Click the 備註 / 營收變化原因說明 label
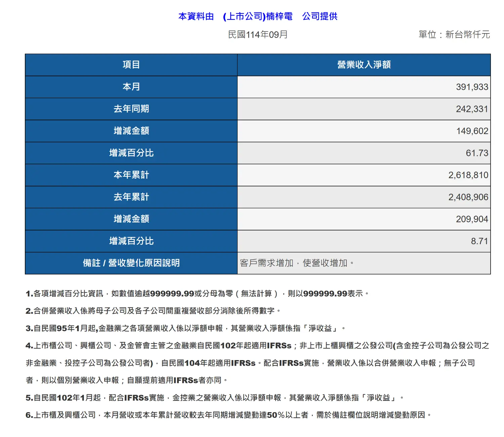Image resolution: width=504 pixels, height=437 pixels. [131, 263]
